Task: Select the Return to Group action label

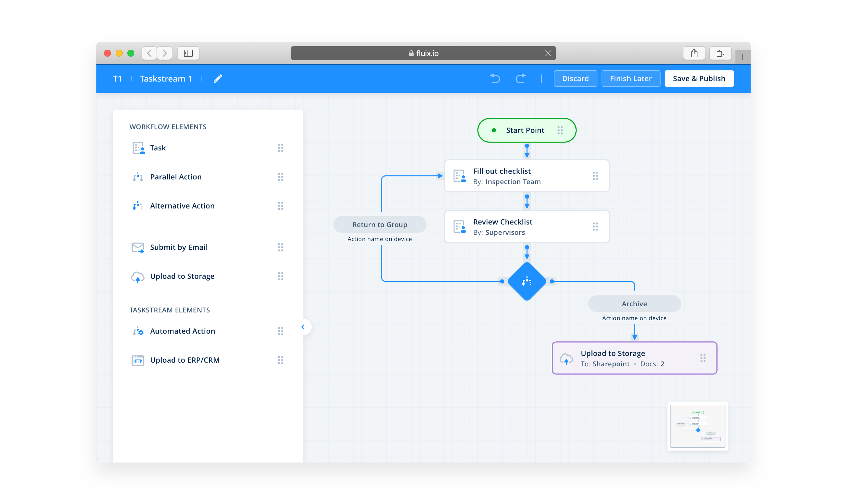Action: 379,225
